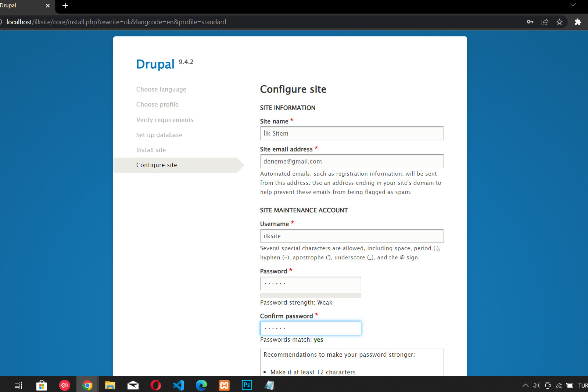Click the 9.4.2 version number
Viewport: 588px width, 392px height.
186,62
